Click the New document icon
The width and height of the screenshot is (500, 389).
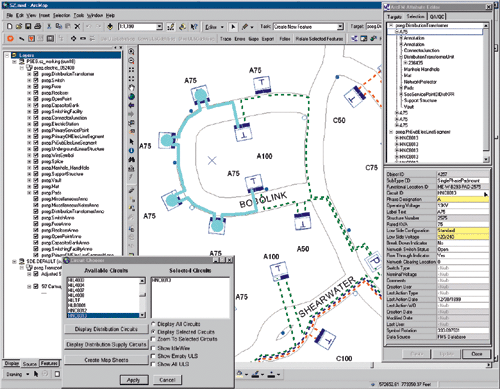[10, 26]
